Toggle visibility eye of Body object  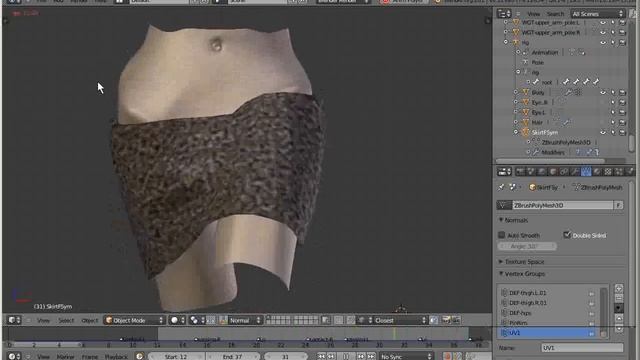point(603,93)
